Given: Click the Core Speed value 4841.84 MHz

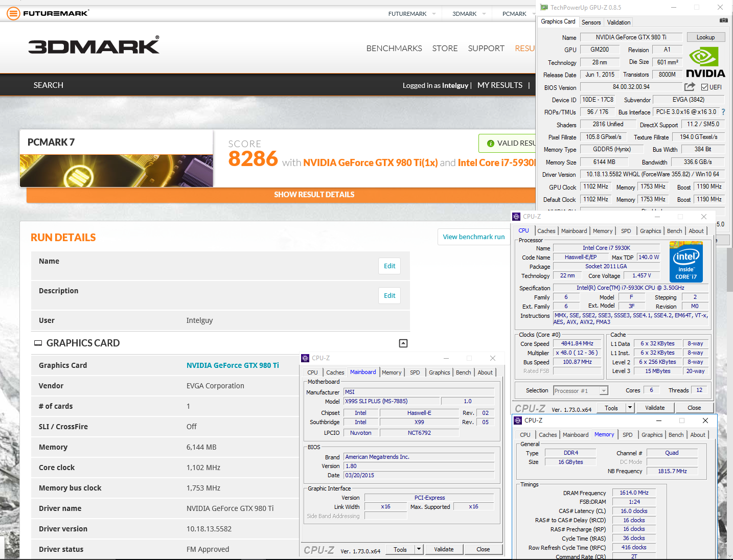Looking at the screenshot, I should [577, 344].
